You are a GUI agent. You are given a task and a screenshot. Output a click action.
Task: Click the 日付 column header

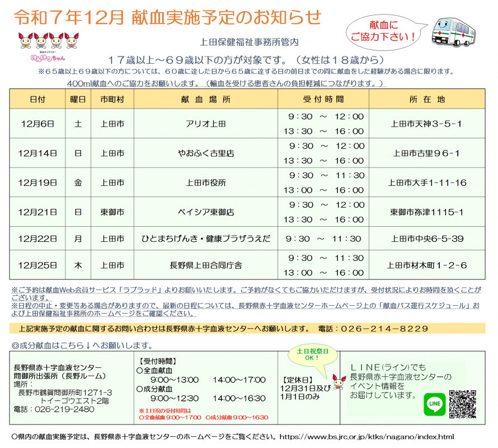37,99
